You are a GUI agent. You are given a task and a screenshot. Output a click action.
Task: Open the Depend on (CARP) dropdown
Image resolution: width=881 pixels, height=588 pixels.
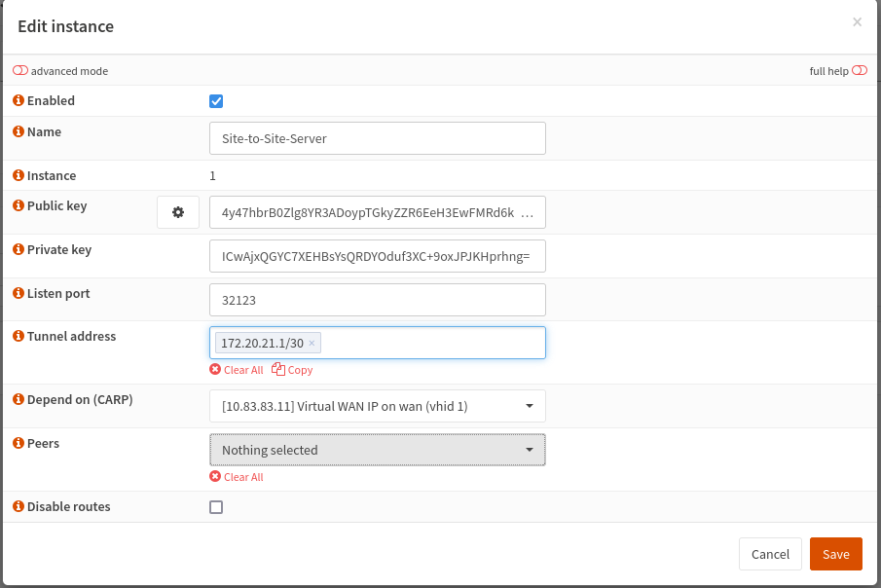[377, 406]
